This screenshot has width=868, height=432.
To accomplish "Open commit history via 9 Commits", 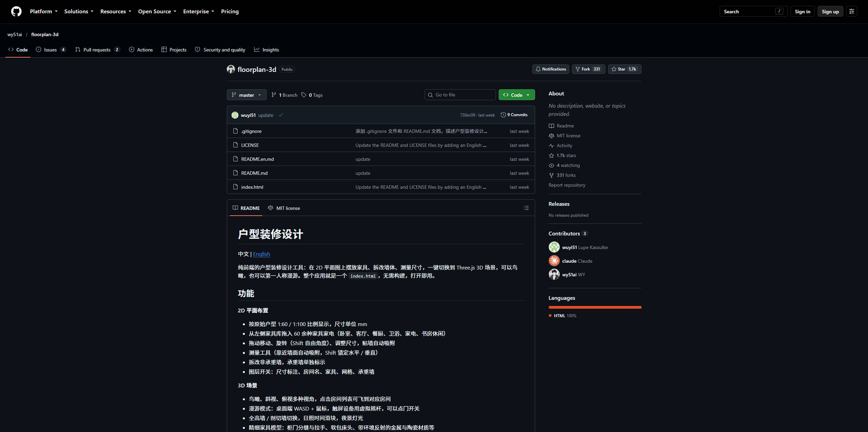I will tap(514, 115).
